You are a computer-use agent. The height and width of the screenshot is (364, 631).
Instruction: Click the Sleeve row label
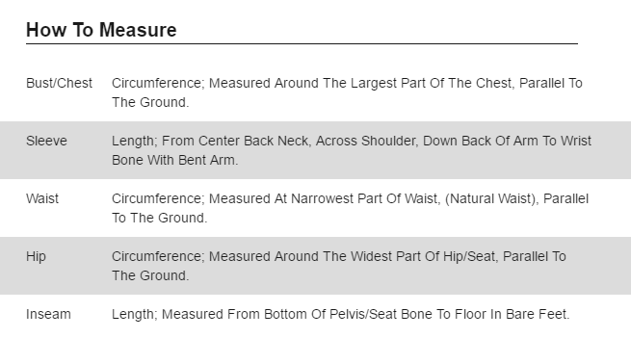[46, 141]
